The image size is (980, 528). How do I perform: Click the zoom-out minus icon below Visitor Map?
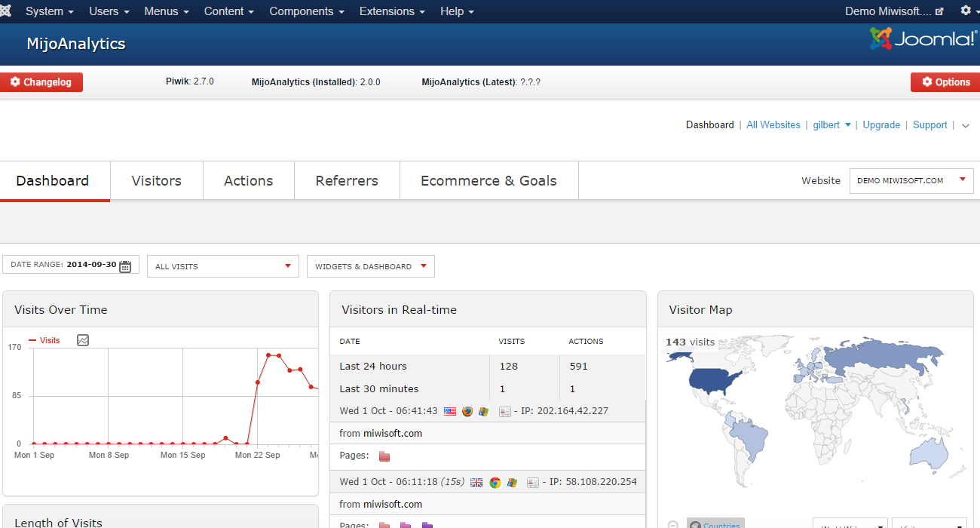[x=673, y=524]
